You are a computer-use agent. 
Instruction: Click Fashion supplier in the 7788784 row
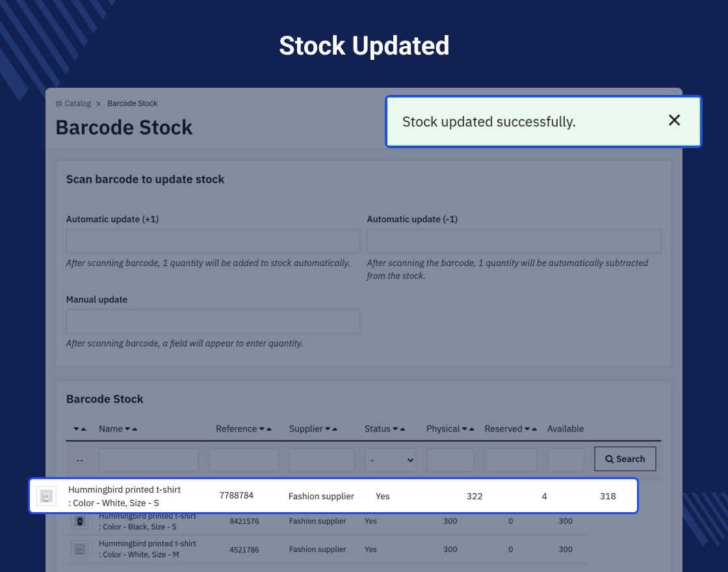pos(321,497)
